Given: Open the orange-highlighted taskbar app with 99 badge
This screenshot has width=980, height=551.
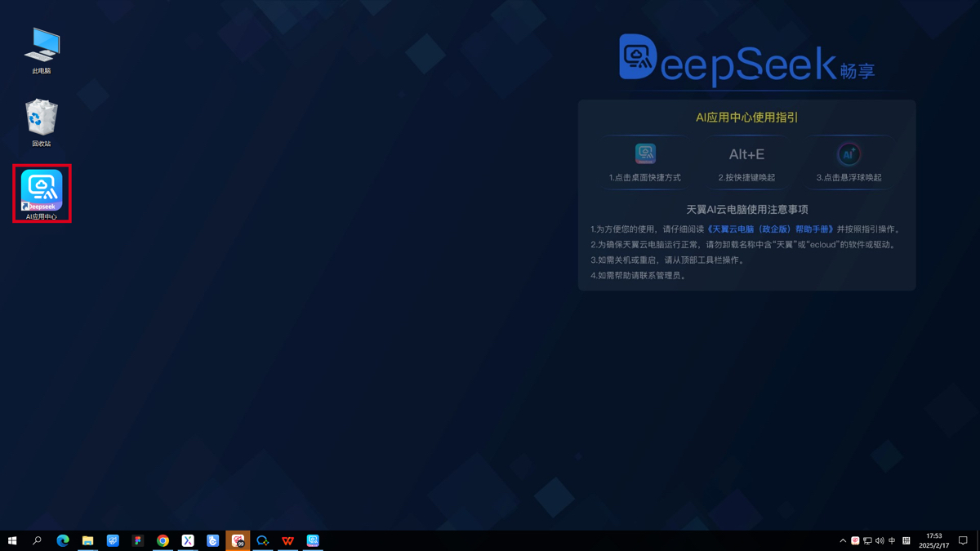Looking at the screenshot, I should (x=238, y=540).
